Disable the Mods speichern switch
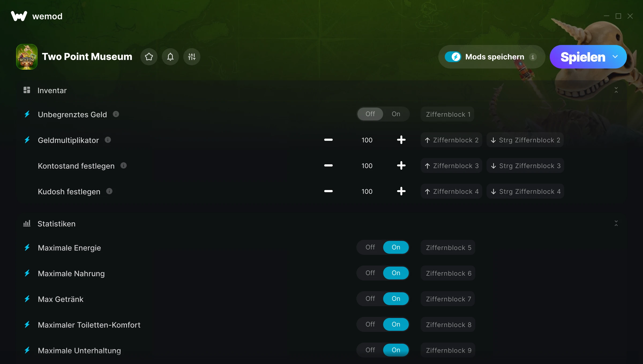Image resolution: width=643 pixels, height=364 pixels. tap(453, 57)
